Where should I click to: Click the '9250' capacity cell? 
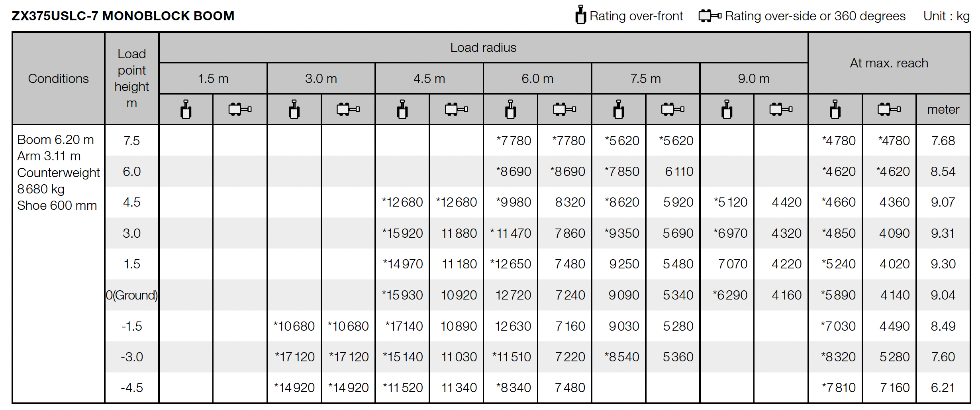coord(624,264)
